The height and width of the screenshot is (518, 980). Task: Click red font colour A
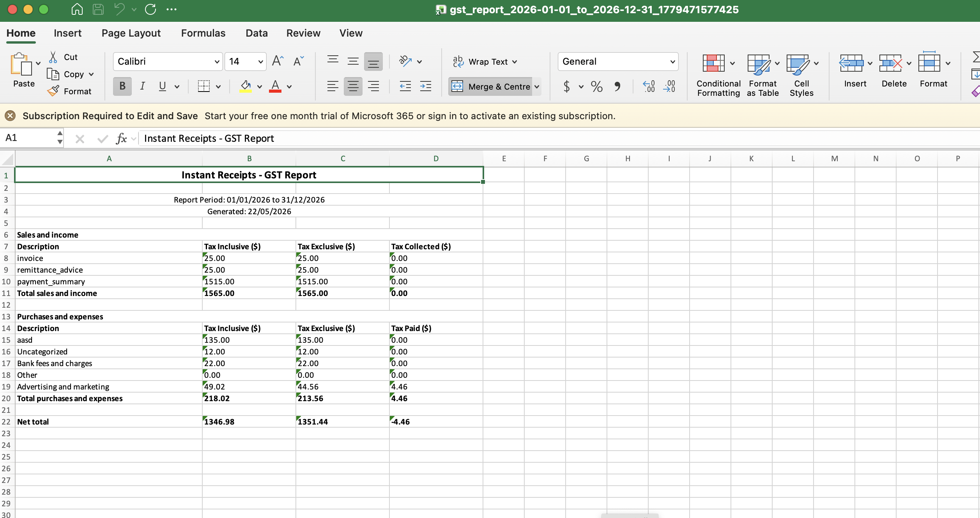coord(275,86)
